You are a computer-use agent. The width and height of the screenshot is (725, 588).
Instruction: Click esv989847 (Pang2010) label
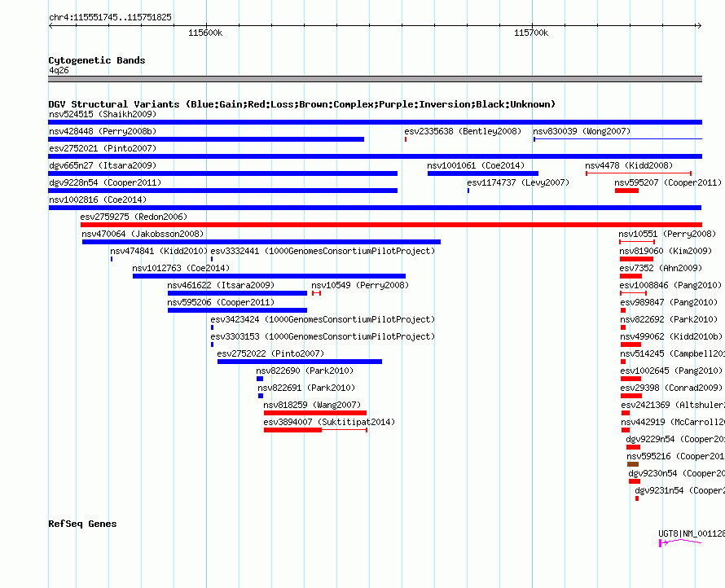point(669,302)
